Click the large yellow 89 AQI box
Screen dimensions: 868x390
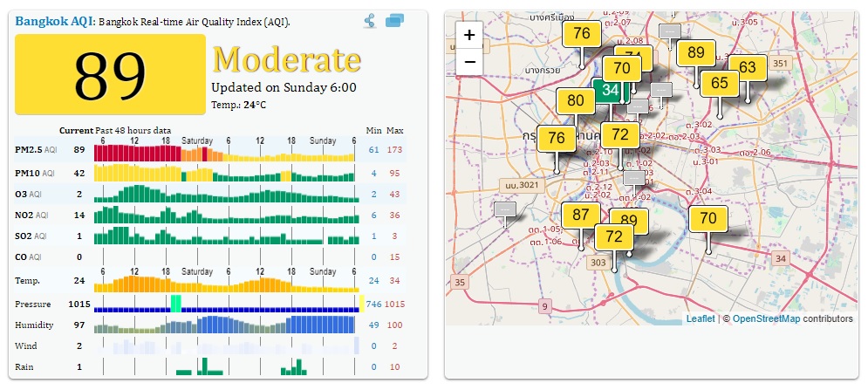[x=110, y=75]
